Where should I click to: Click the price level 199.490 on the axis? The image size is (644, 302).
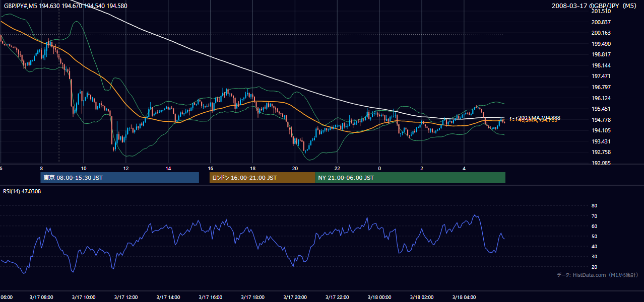(x=600, y=44)
